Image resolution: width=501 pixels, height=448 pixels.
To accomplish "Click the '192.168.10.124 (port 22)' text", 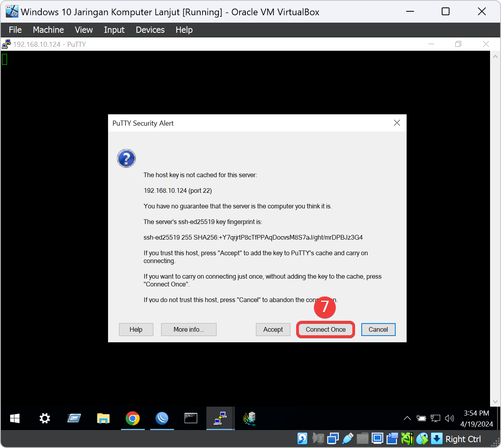I will click(178, 190).
